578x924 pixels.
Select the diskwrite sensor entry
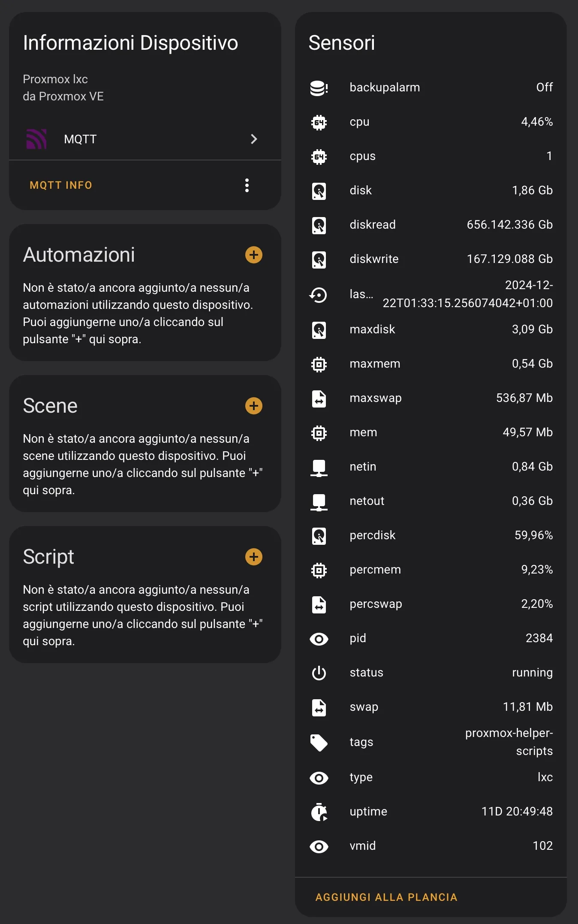[430, 259]
